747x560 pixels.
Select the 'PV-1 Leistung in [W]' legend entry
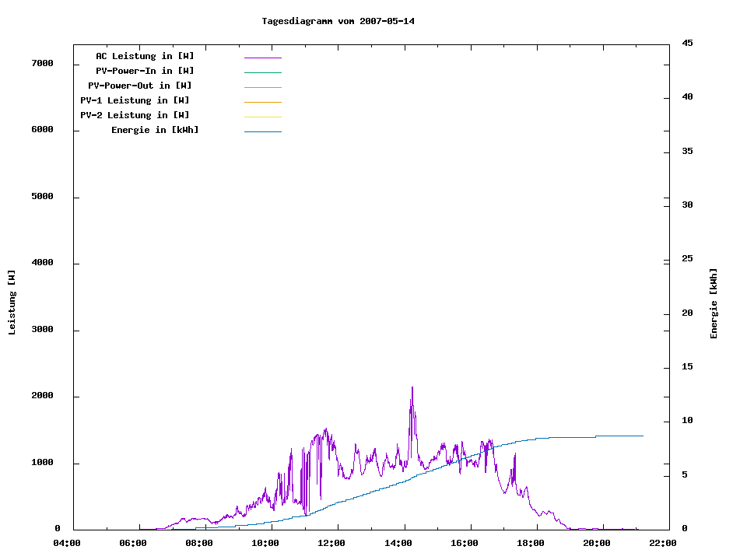pyautogui.click(x=135, y=100)
